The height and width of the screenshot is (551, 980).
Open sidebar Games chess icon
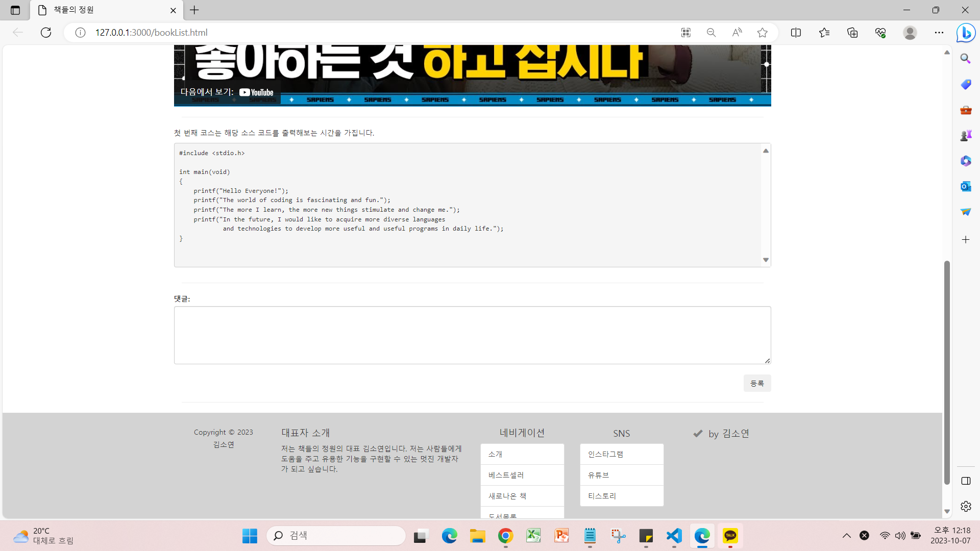tap(965, 135)
